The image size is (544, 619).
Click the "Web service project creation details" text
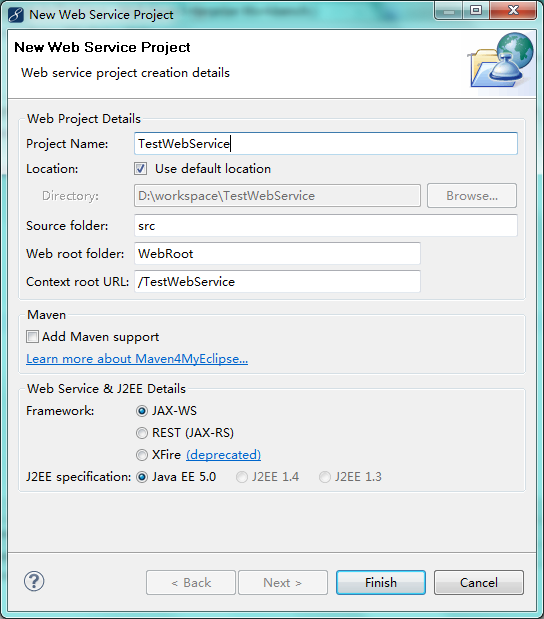125,73
